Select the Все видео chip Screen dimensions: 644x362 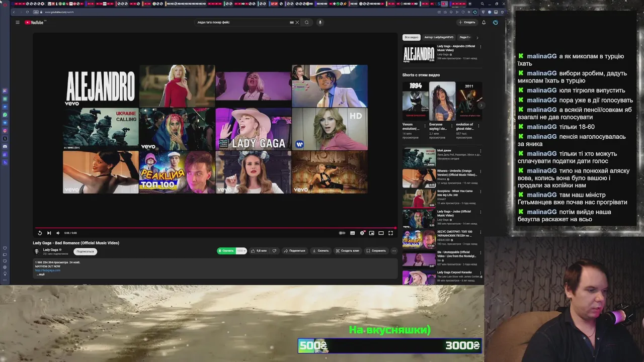tap(411, 37)
